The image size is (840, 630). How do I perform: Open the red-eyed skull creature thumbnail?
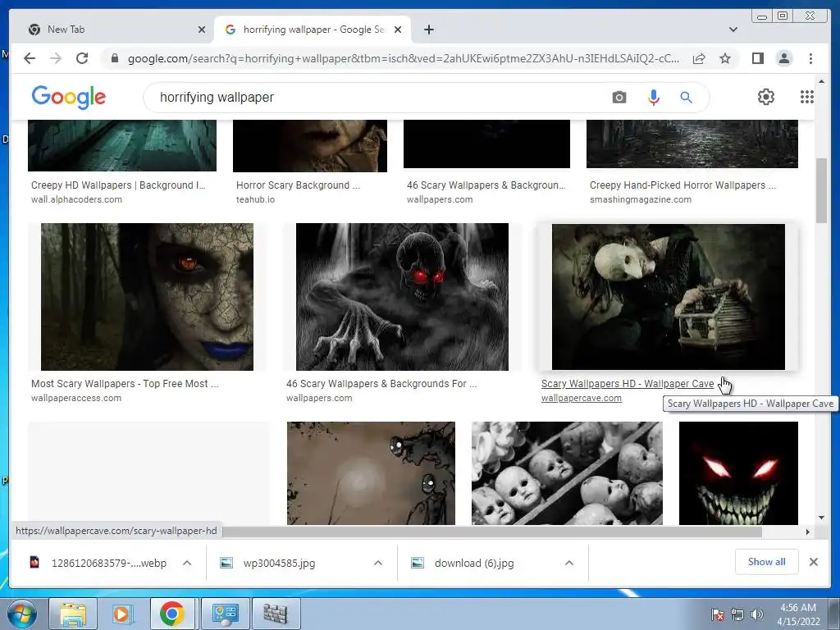click(402, 297)
